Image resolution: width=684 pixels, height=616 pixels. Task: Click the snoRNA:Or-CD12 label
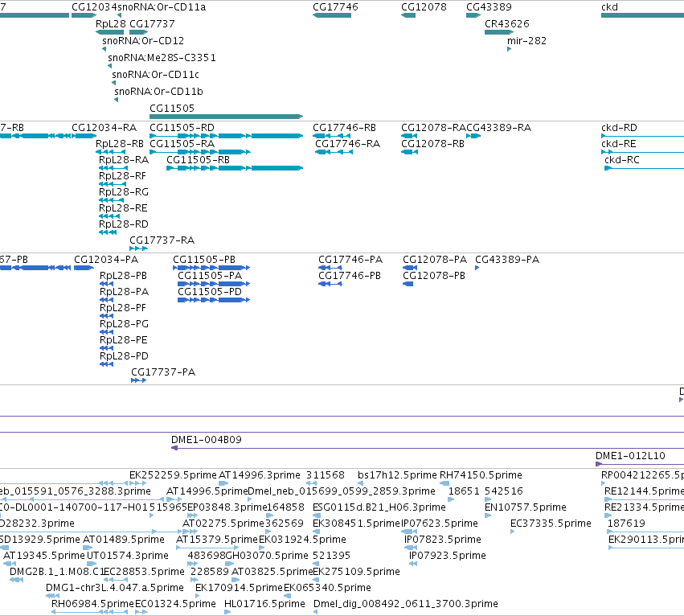(143, 40)
